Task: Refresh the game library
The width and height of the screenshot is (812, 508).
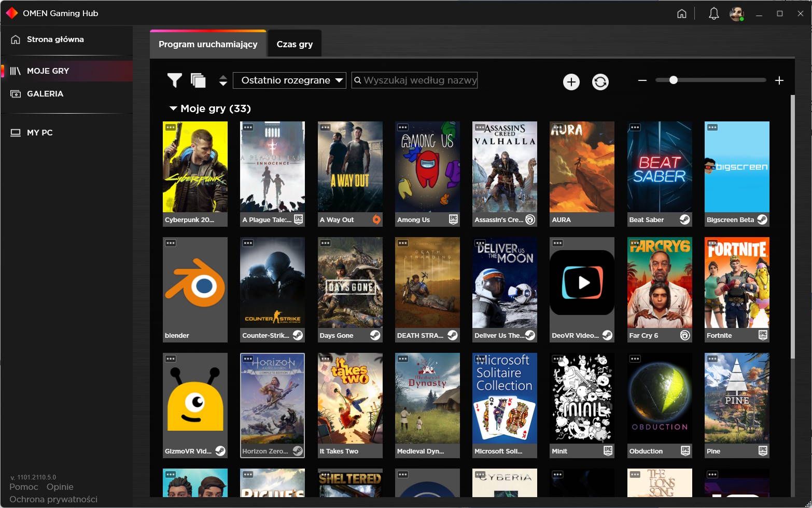Action: click(x=600, y=81)
